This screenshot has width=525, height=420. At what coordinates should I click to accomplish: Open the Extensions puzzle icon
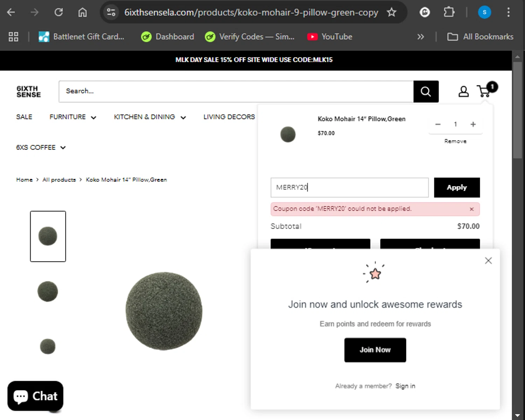[x=449, y=13]
